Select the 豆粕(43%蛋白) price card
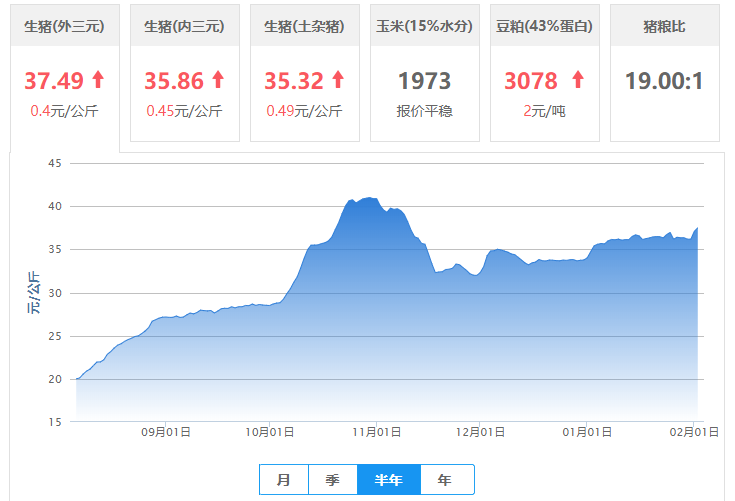The height and width of the screenshot is (501, 735). click(x=545, y=73)
